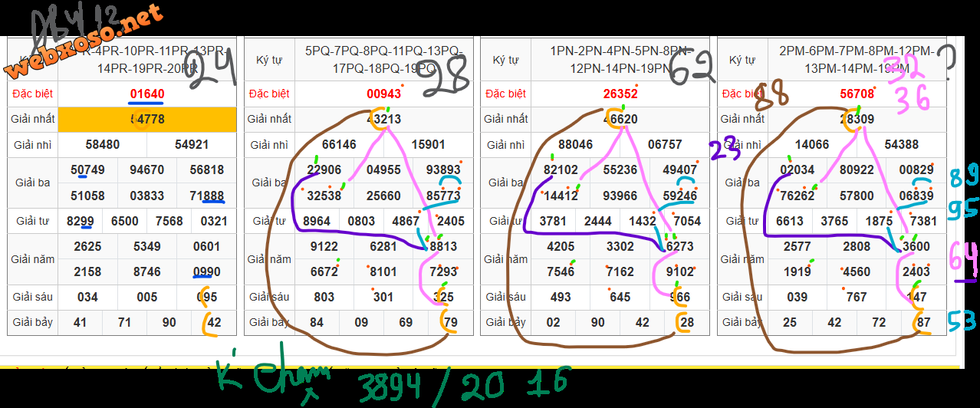This screenshot has height=408, width=980.
Task: Select the yellow highlighted 84778 first-prize cell
Action: (146, 119)
